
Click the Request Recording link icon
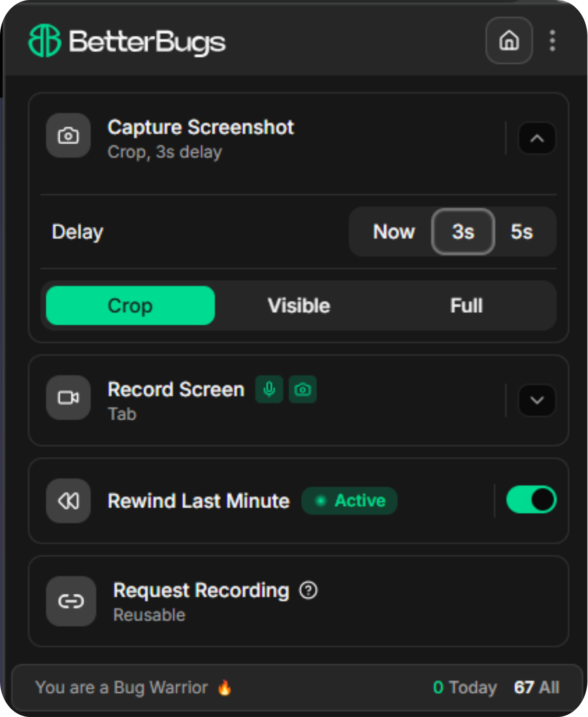tap(71, 601)
